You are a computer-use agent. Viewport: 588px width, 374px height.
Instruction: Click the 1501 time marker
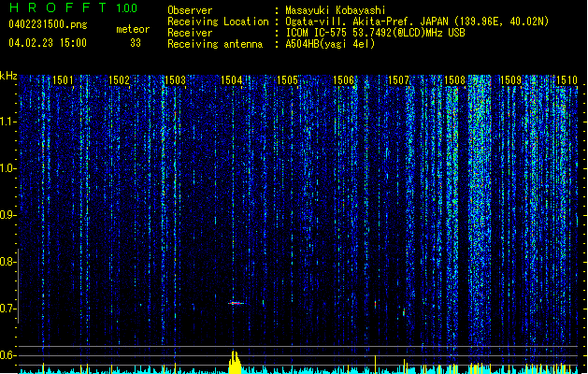click(63, 79)
